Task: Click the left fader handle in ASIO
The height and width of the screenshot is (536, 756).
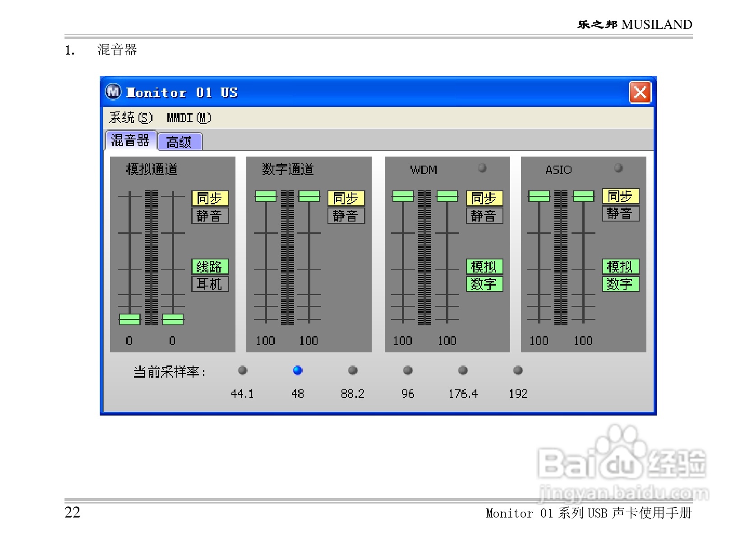Action: [x=539, y=196]
